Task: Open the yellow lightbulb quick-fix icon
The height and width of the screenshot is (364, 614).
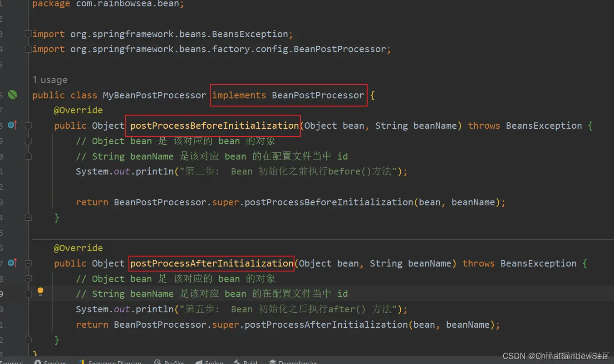Action: pos(40,291)
